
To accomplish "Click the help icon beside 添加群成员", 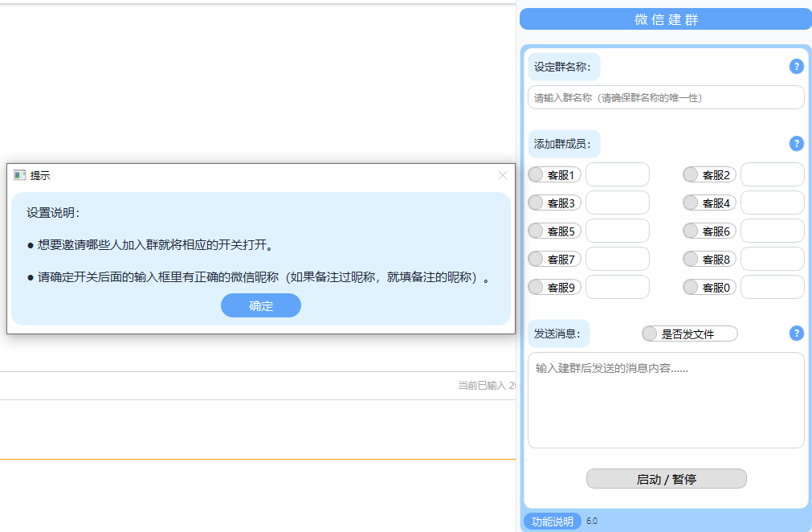I will (796, 144).
